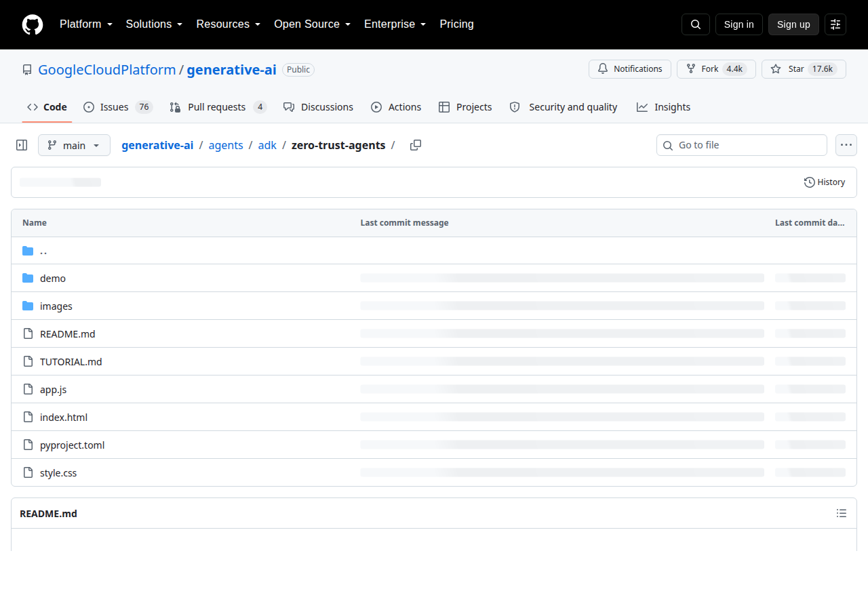Open the Pricing link
Viewport: 868px width, 610px height.
click(456, 24)
